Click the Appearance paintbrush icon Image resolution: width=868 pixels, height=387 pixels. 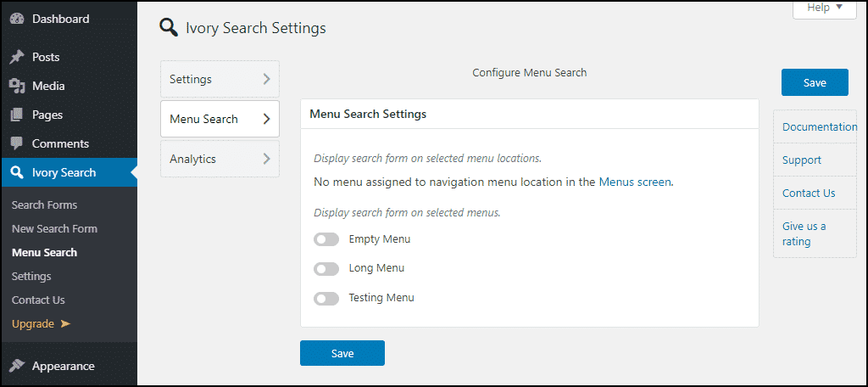17,366
